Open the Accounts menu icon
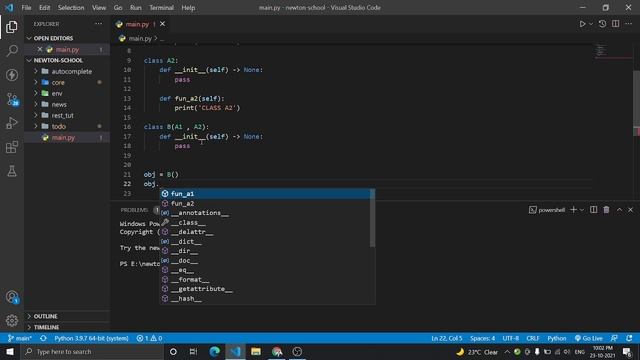The image size is (640, 360). [x=12, y=297]
